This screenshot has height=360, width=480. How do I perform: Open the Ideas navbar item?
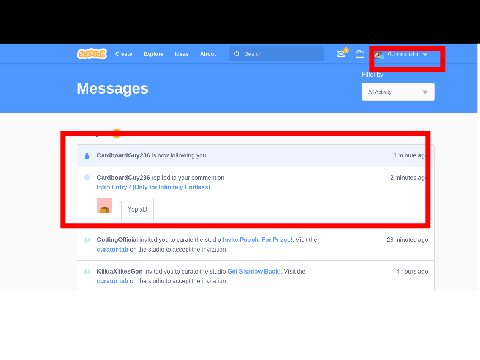[181, 54]
